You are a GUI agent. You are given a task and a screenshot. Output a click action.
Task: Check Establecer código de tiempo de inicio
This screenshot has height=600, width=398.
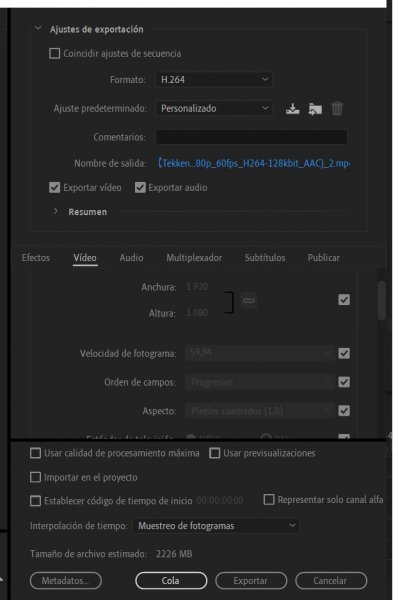[x=35, y=501]
